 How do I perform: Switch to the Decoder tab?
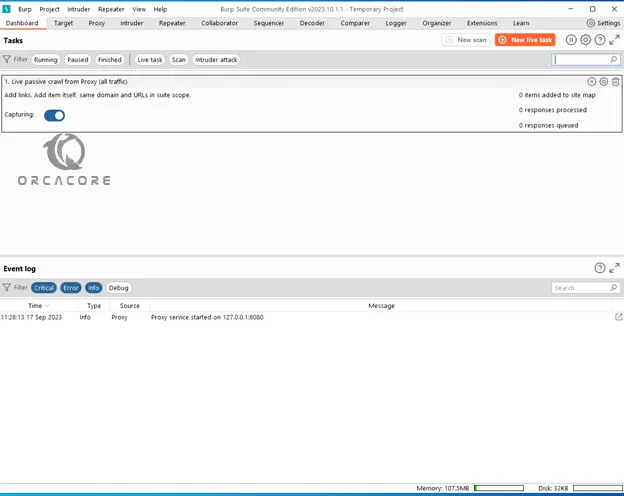click(312, 23)
